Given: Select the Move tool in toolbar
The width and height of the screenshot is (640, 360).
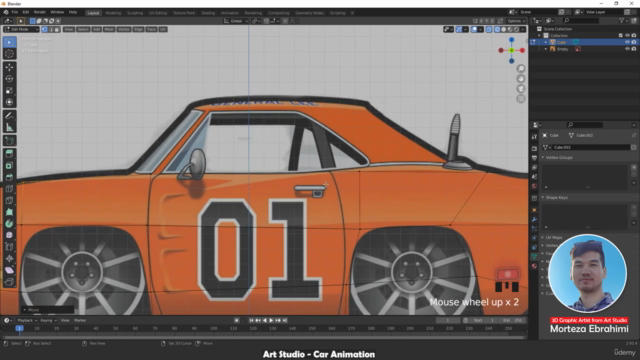Looking at the screenshot, I should coord(9,67).
